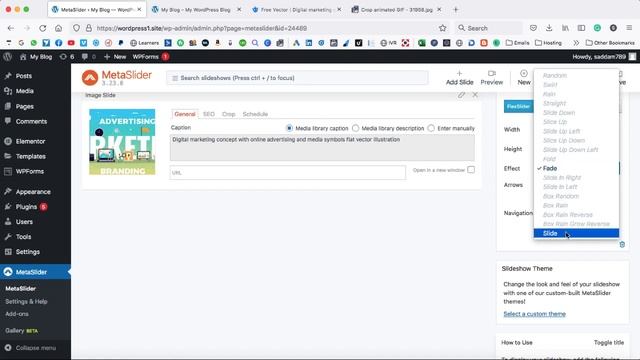The width and height of the screenshot is (640, 360).
Task: Switch to the SEO slide tab
Action: pyautogui.click(x=209, y=114)
